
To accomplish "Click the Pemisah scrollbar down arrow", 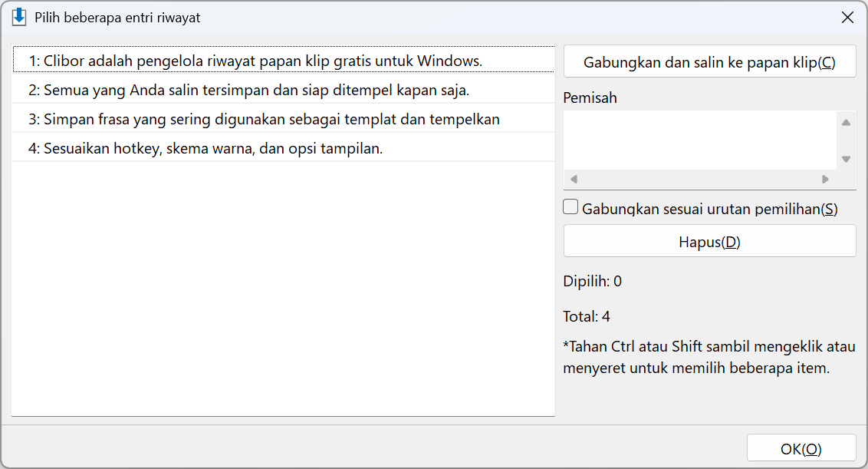I will click(846, 159).
